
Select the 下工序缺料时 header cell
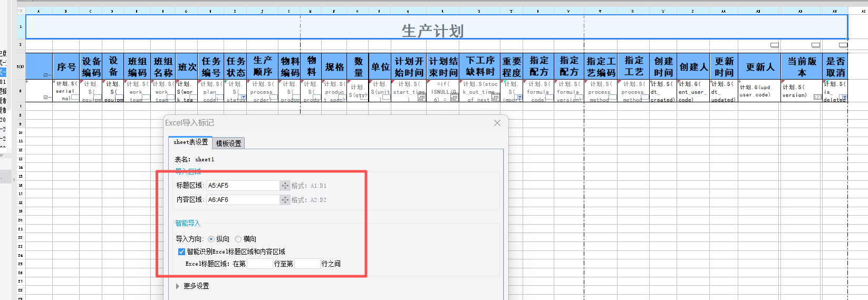pyautogui.click(x=480, y=66)
